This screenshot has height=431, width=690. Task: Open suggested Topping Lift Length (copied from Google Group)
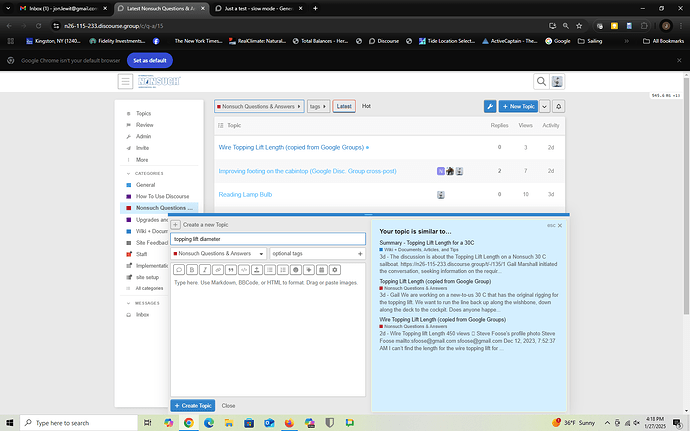tap(435, 281)
